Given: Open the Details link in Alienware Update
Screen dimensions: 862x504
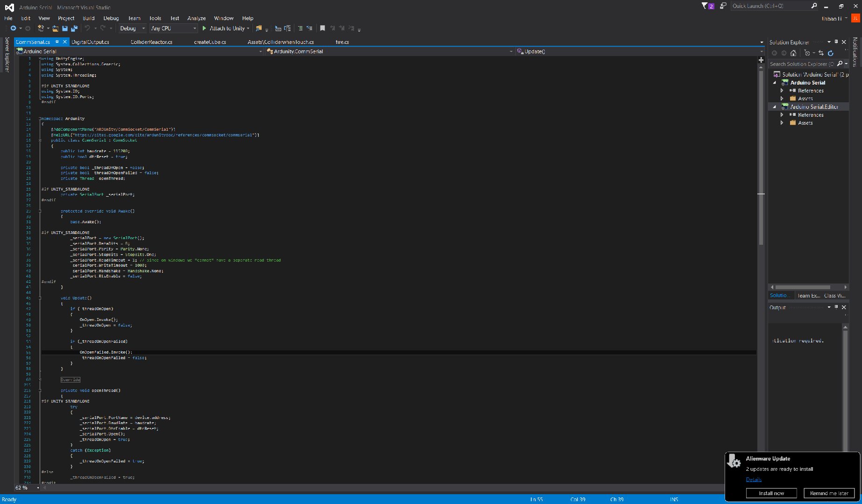Looking at the screenshot, I should pos(754,480).
